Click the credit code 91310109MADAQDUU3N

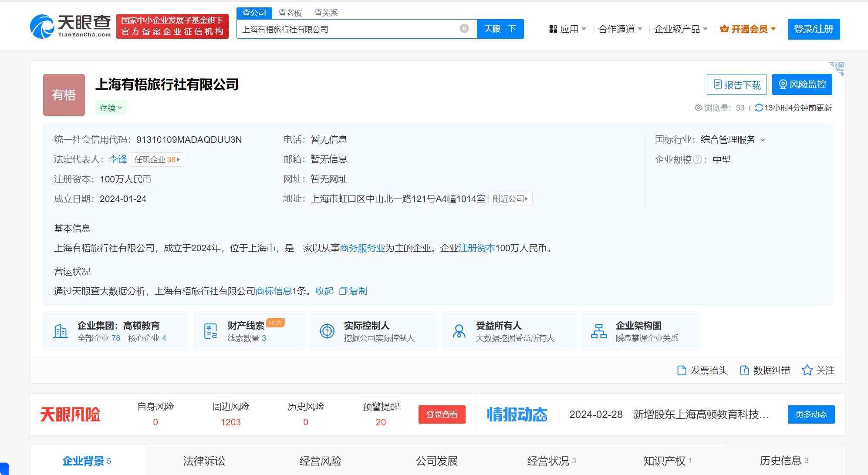coord(189,140)
